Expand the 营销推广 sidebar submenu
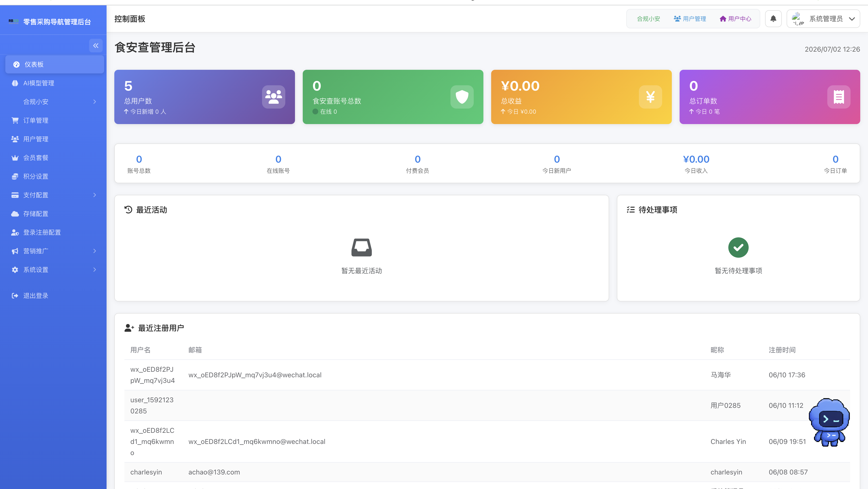 [x=54, y=251]
